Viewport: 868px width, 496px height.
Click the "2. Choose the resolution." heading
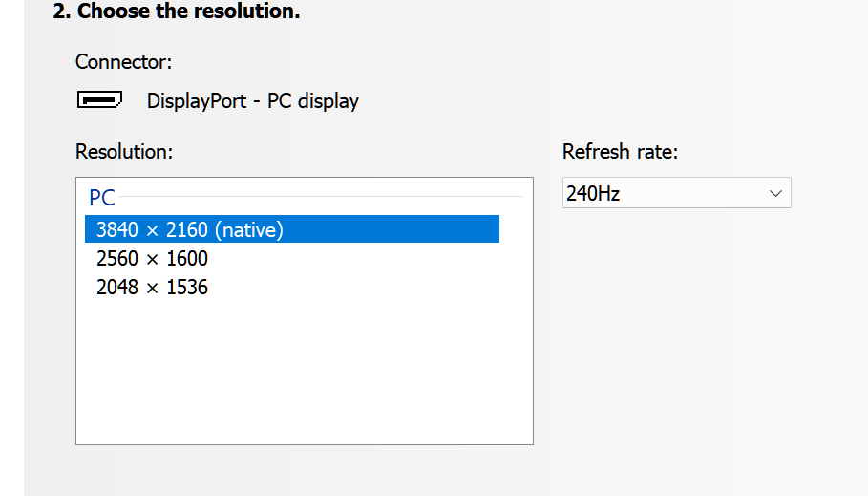click(176, 11)
